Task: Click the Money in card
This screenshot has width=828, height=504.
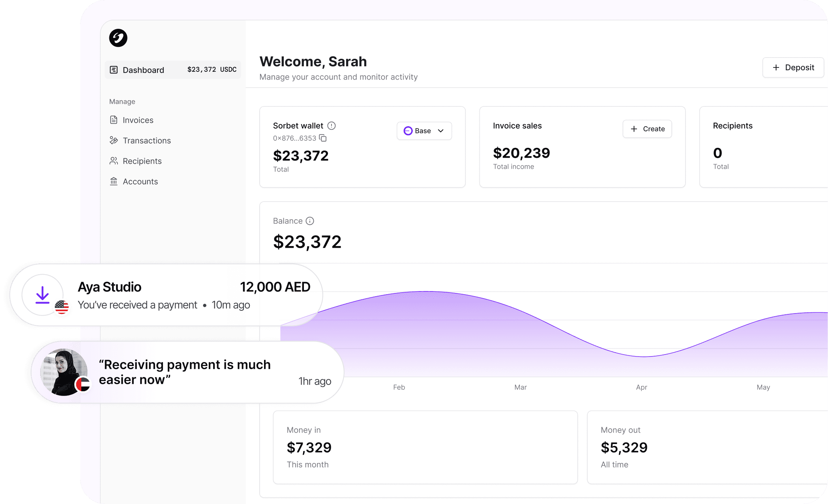Action: point(425,447)
